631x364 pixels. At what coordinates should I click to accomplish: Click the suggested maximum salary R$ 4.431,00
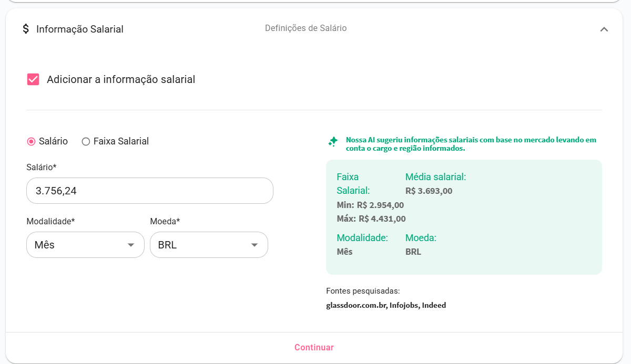[382, 219]
